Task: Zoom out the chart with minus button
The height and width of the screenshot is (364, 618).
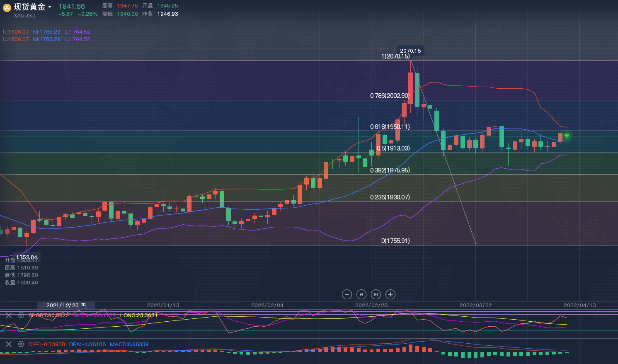Action: pyautogui.click(x=347, y=294)
